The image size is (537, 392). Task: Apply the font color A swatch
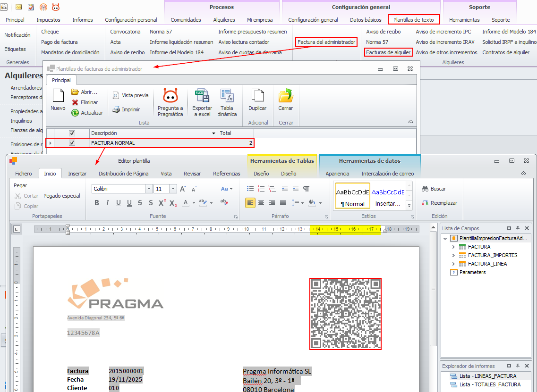[x=185, y=203]
